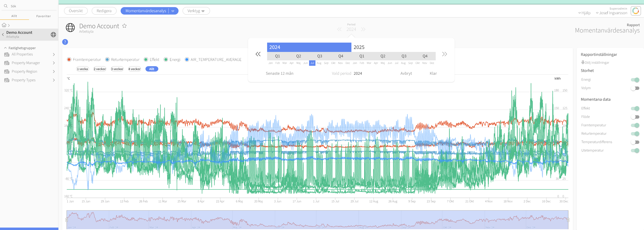Click Klar to confirm the period
Viewport: 644px width, 230px height.
coord(433,73)
